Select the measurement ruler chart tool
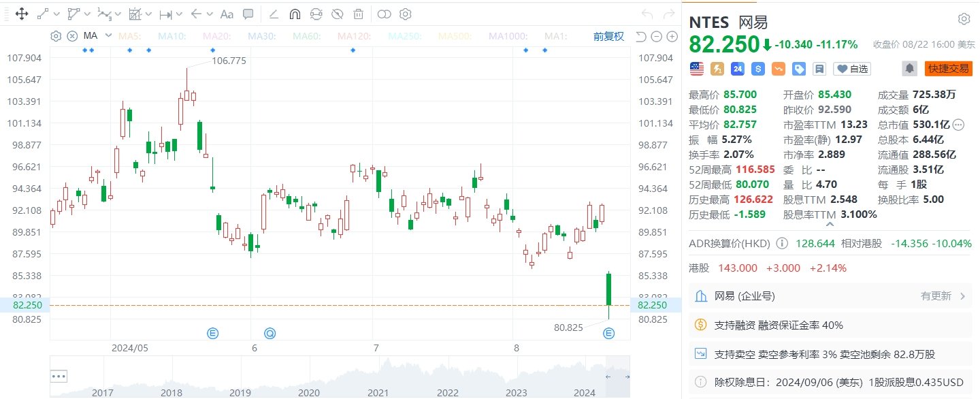This screenshot has height=399, width=980. 135,14
